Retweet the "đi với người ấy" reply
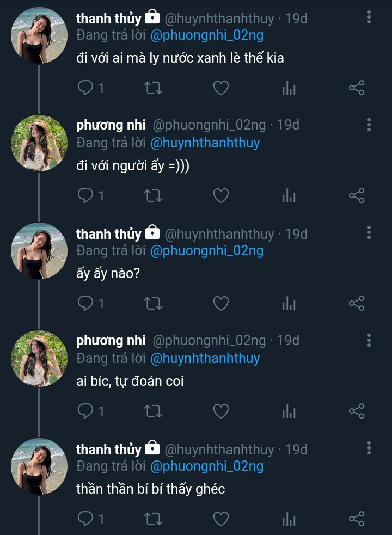The height and width of the screenshot is (535, 392). (x=153, y=196)
